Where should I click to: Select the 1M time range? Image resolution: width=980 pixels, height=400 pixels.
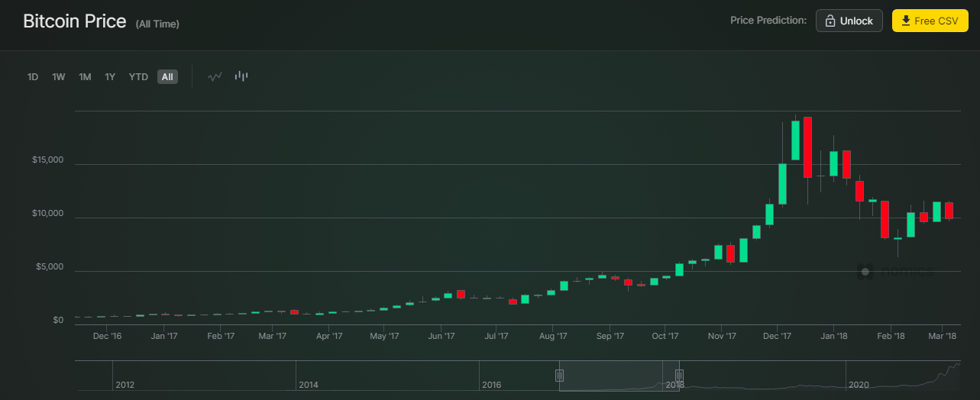click(85, 77)
